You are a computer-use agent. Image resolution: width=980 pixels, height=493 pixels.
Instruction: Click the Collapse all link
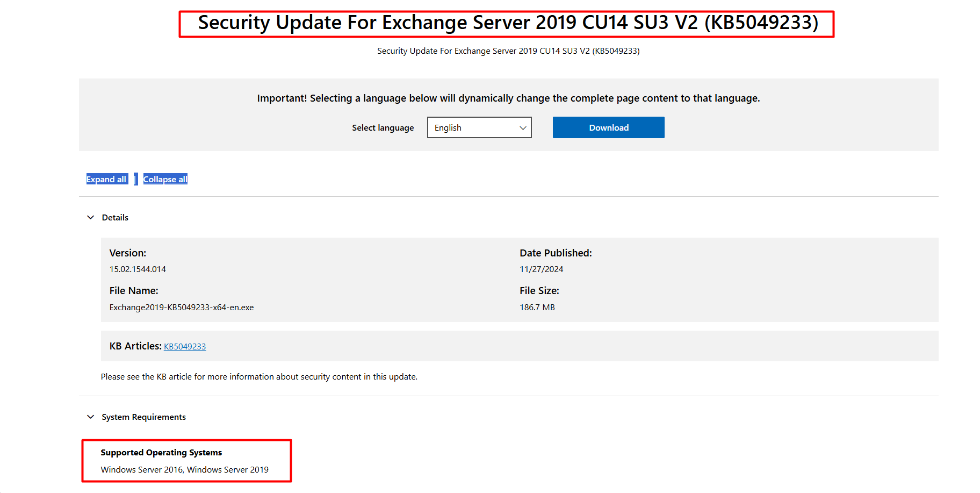tap(165, 179)
